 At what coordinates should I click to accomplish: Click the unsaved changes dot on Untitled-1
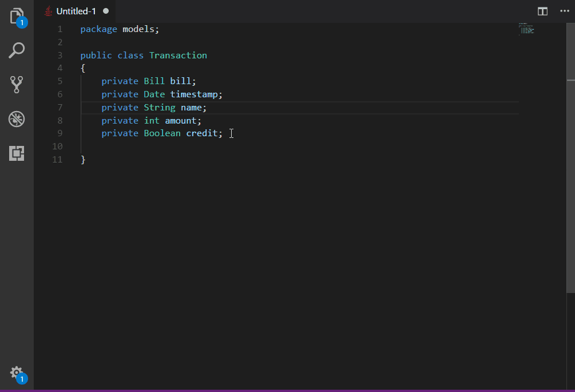(106, 10)
